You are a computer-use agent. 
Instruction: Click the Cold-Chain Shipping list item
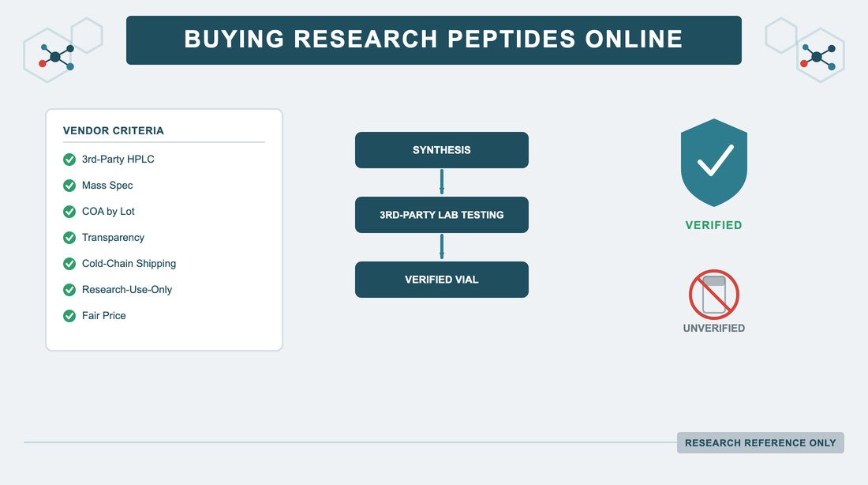pos(120,264)
